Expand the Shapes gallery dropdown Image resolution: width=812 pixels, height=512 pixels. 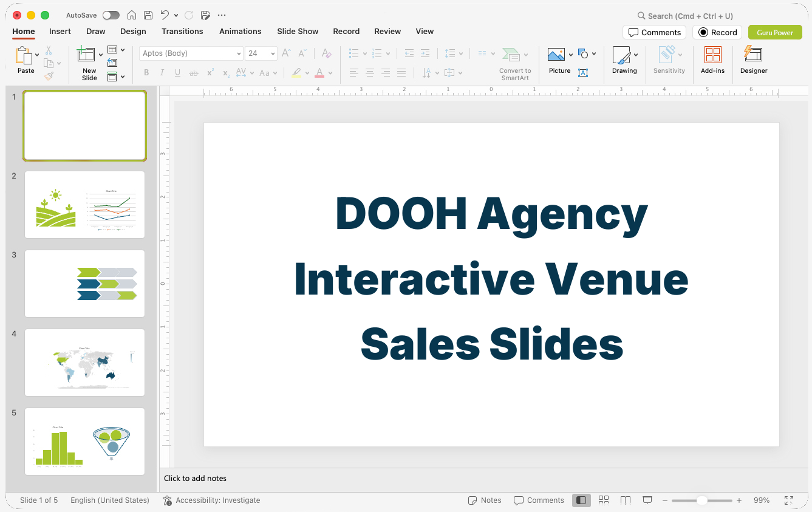click(x=594, y=53)
